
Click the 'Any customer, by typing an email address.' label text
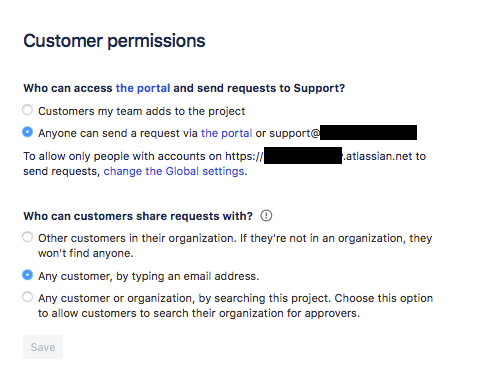coord(149,276)
